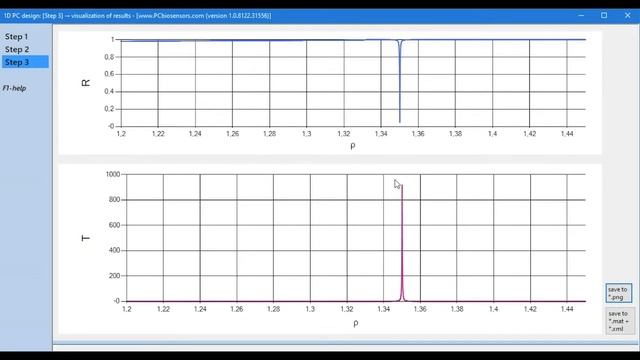
Task: Minimize the 1D PC design window
Action: [581, 16]
